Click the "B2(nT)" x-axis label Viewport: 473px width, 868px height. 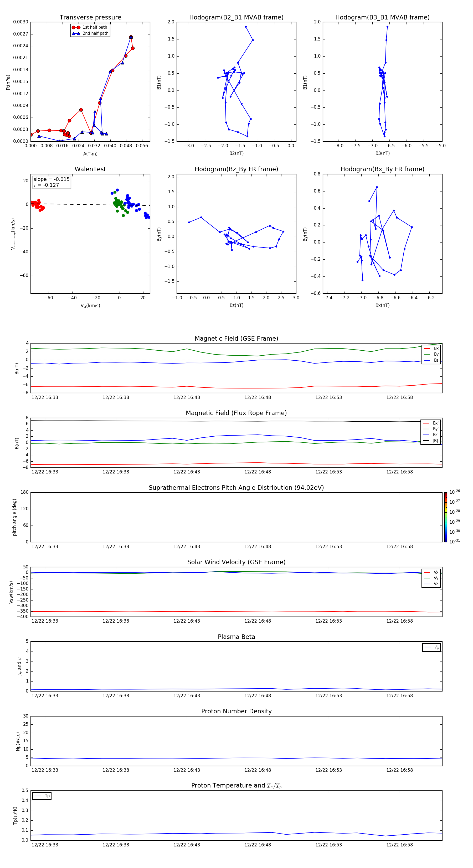tap(236, 153)
